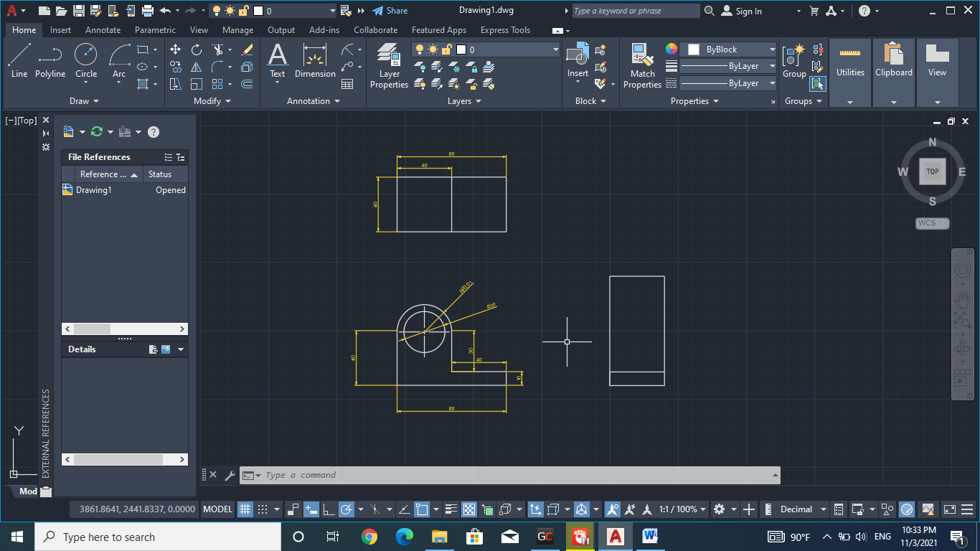This screenshot has width=980, height=551.
Task: Toggle grid display in status bar
Action: [245, 509]
